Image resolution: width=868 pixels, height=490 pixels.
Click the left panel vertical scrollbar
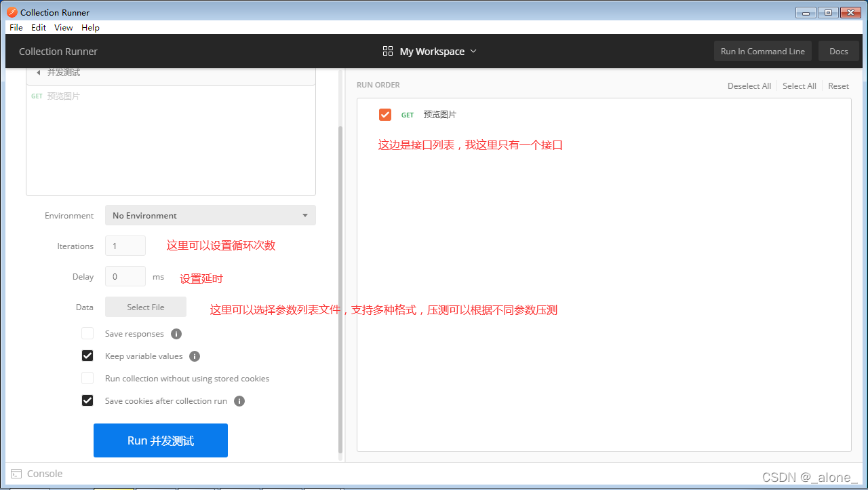[340, 288]
